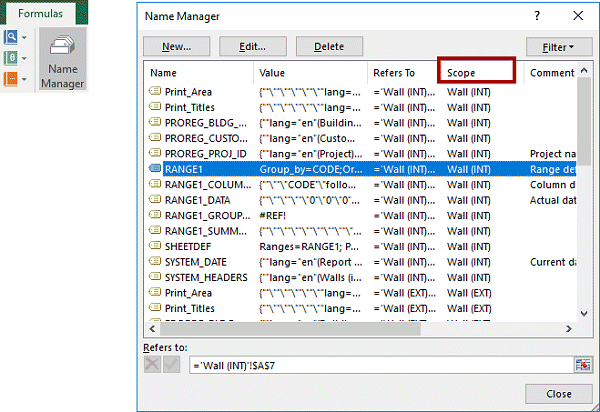
Task: Open Name Manager from the ribbon
Action: pos(61,62)
